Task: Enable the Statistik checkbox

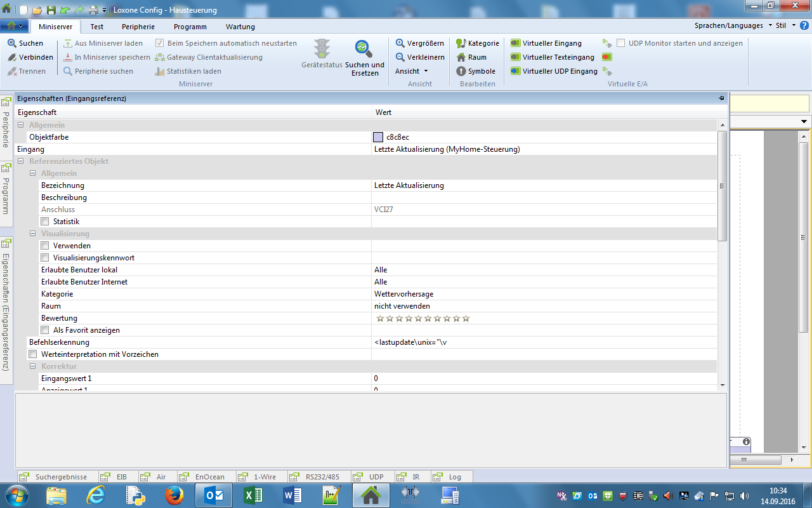Action: click(x=45, y=222)
